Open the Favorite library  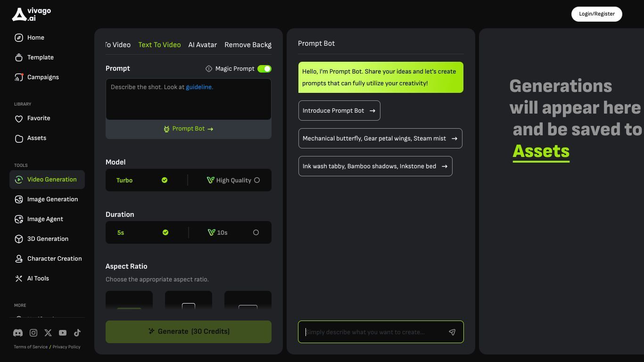47,118
